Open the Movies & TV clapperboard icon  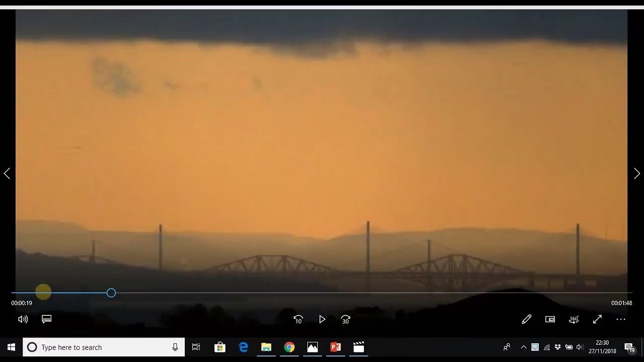[359, 347]
